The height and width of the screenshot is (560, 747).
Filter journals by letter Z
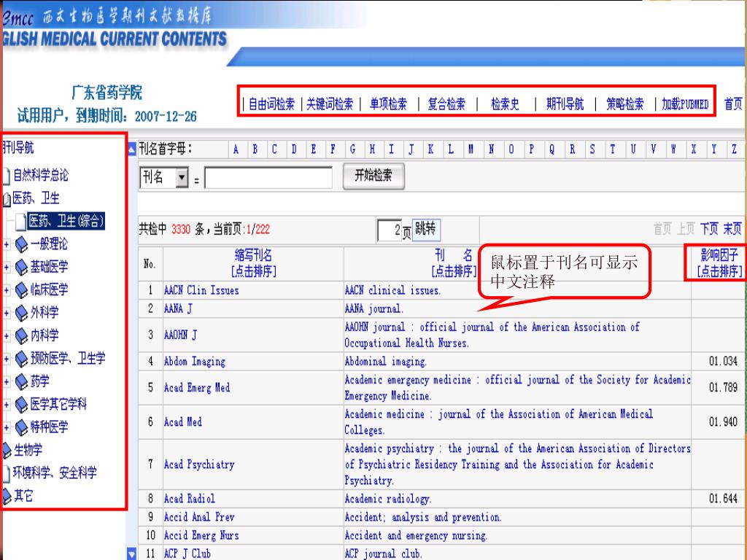click(x=735, y=149)
